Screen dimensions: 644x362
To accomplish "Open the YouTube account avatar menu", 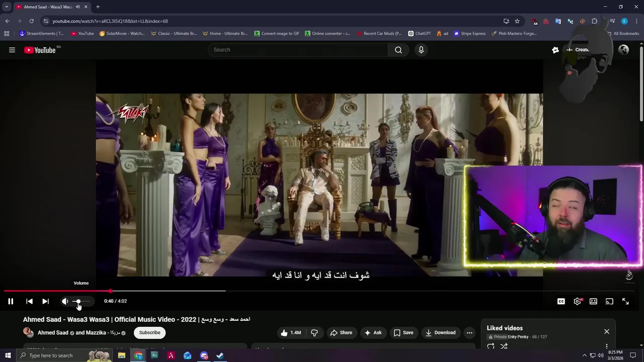I will 623,50.
